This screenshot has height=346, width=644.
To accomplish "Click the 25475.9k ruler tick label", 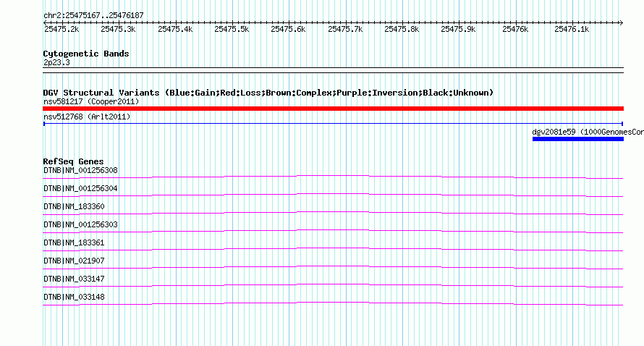I will coord(458,29).
